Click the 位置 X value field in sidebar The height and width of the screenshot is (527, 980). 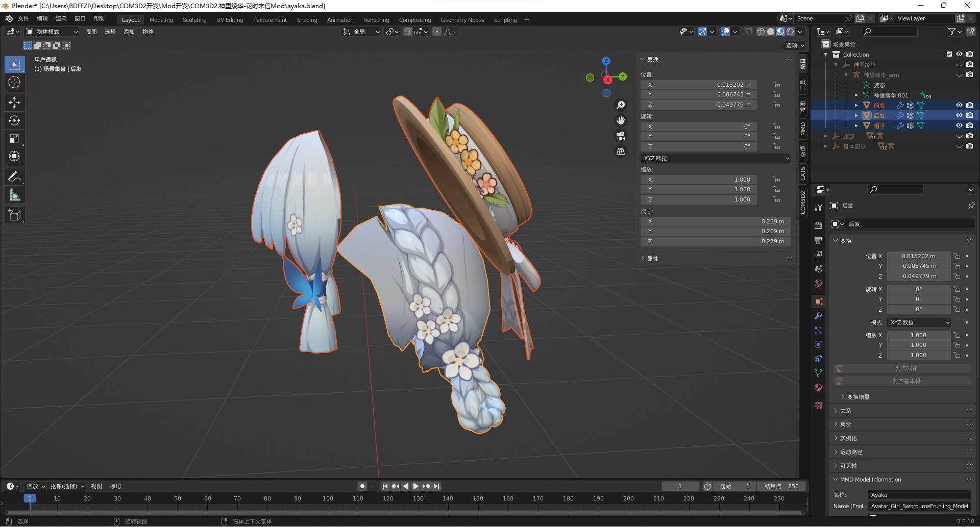(699, 85)
